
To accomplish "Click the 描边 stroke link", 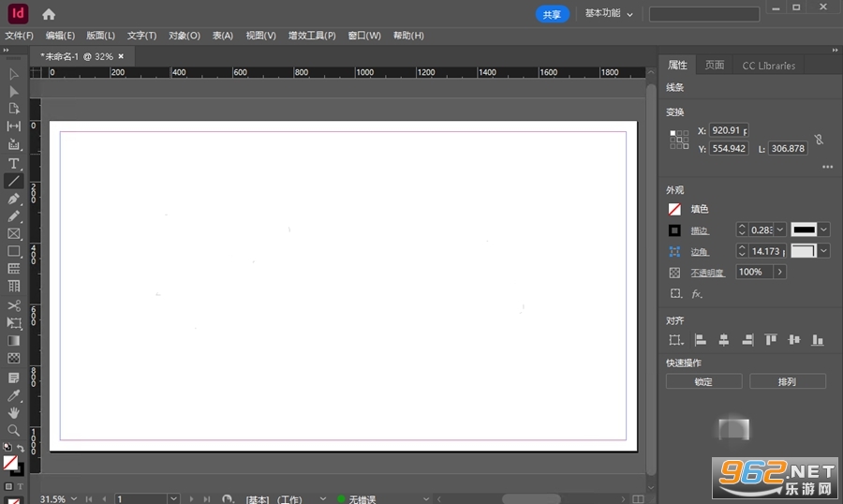I will (x=700, y=230).
